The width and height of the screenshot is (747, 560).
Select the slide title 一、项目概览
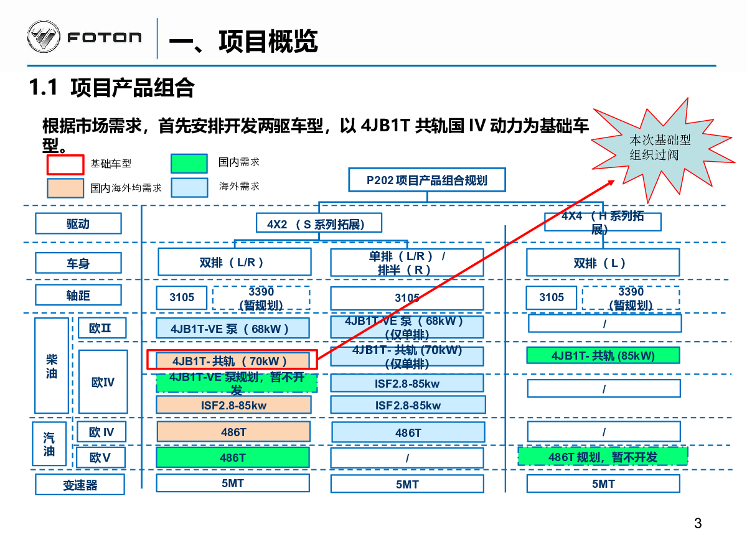(244, 41)
